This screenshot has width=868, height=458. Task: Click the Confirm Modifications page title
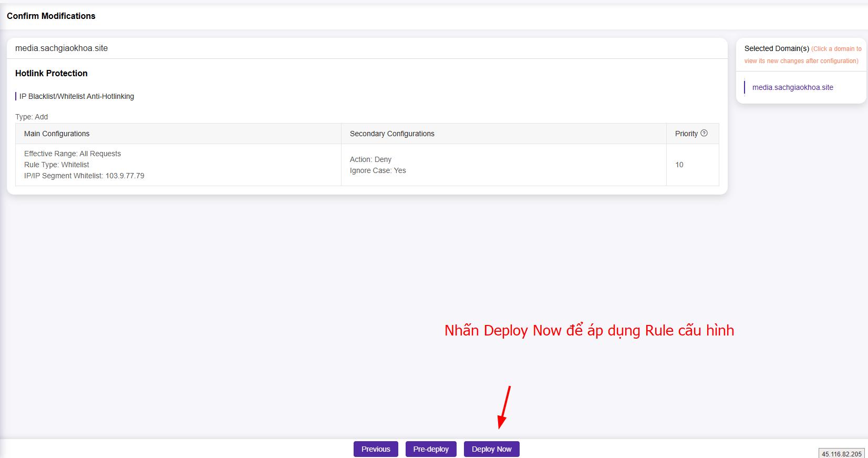pos(51,16)
